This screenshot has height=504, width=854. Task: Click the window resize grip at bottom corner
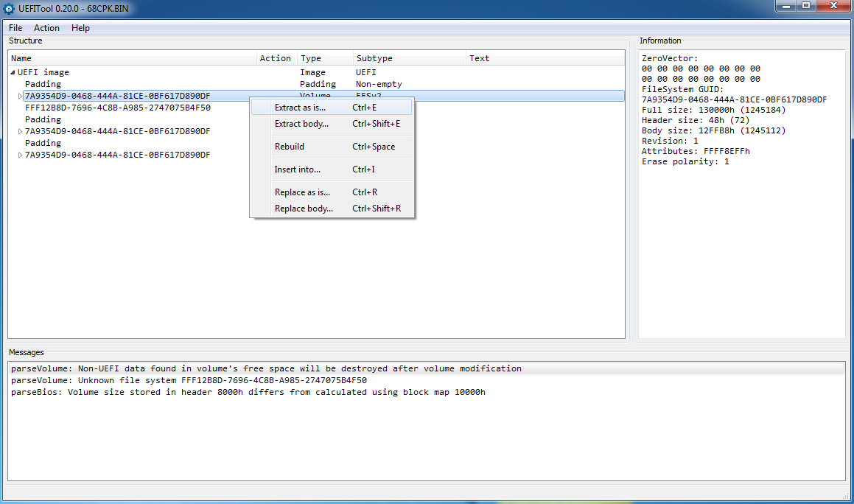pyautogui.click(x=845, y=495)
